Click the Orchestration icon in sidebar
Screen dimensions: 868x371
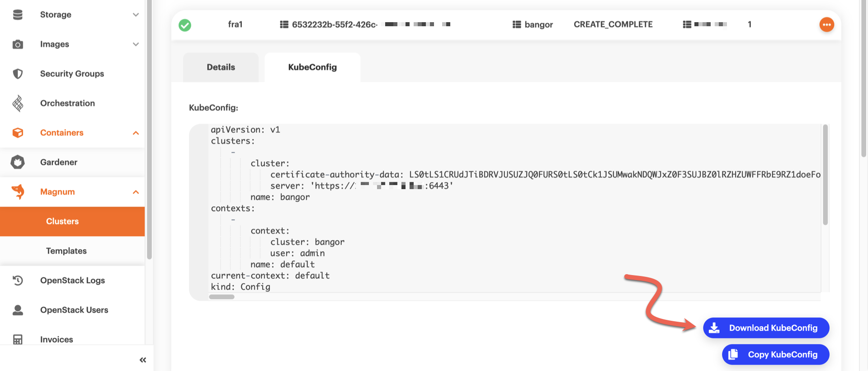(18, 103)
